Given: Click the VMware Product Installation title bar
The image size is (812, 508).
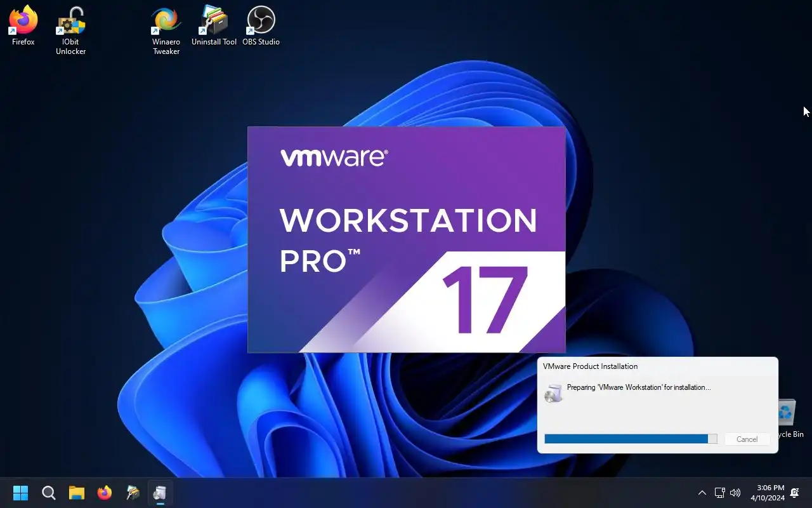Looking at the screenshot, I should [657, 366].
